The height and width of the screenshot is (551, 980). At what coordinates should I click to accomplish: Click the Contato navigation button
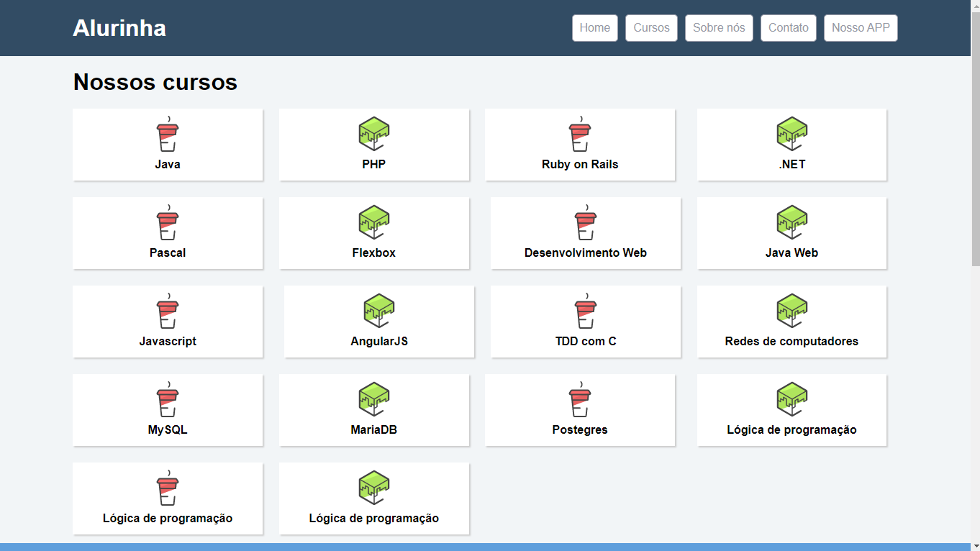[788, 28]
